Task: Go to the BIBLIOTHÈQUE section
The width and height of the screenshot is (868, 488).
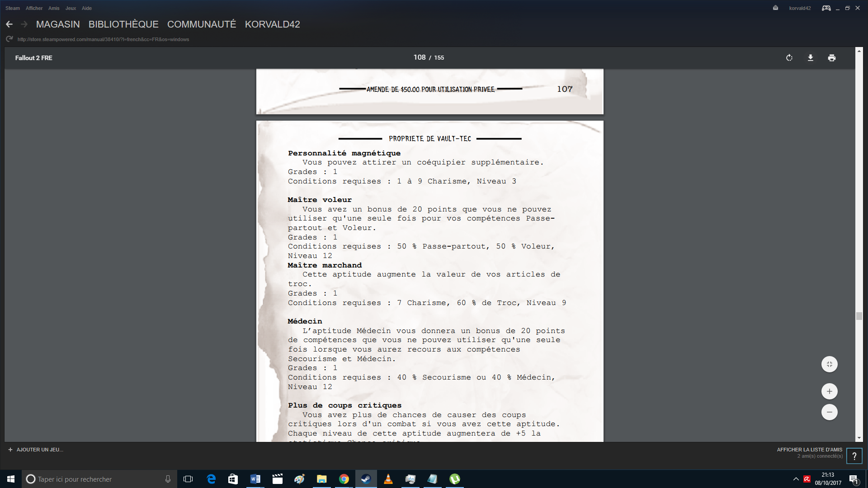Action: click(123, 24)
